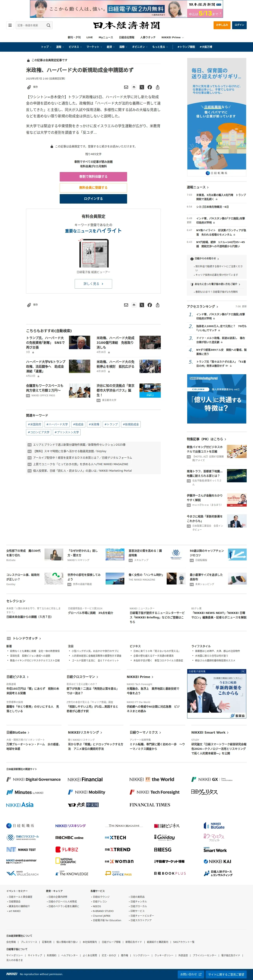Share to Facebook using the icon under the headline
Image resolution: width=253 pixels, height=980 pixels.
tap(150, 87)
